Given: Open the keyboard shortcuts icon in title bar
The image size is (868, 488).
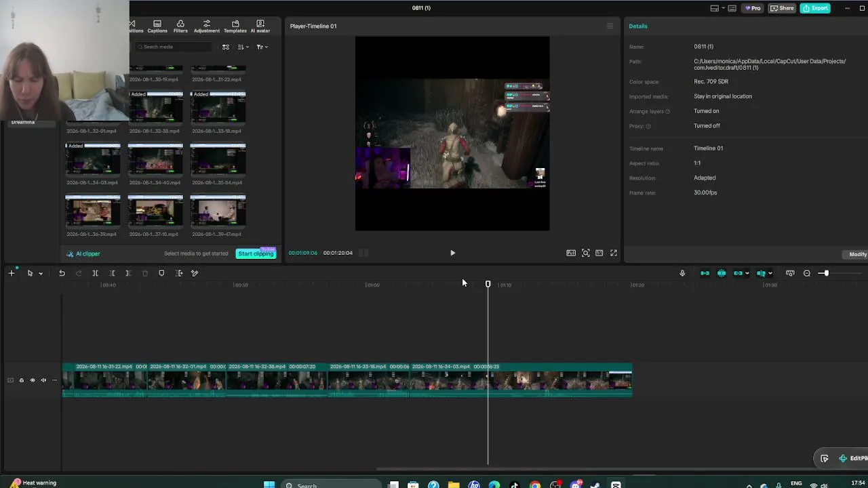Looking at the screenshot, I should pos(732,8).
